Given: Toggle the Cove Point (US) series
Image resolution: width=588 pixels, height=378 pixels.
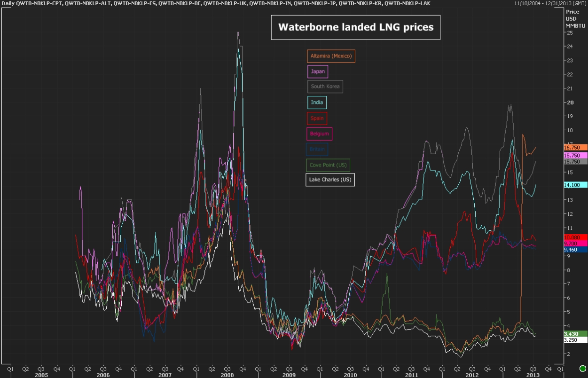Looking at the screenshot, I should point(329,165).
